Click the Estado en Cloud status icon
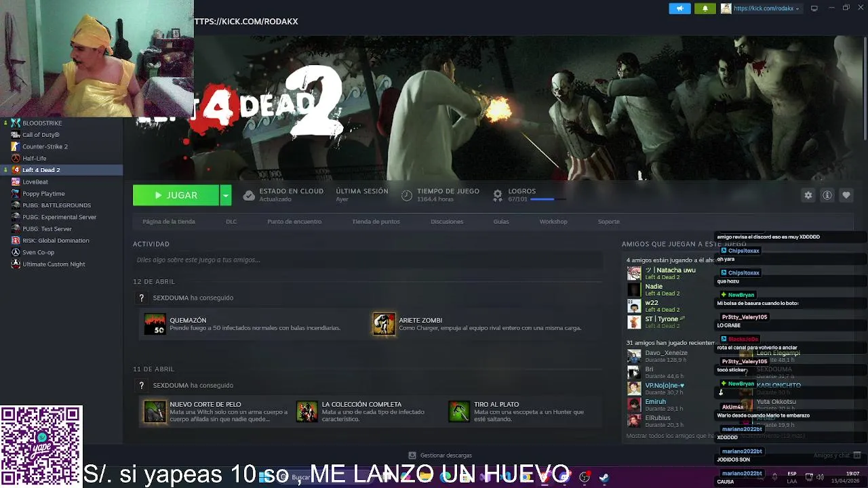 (x=249, y=195)
